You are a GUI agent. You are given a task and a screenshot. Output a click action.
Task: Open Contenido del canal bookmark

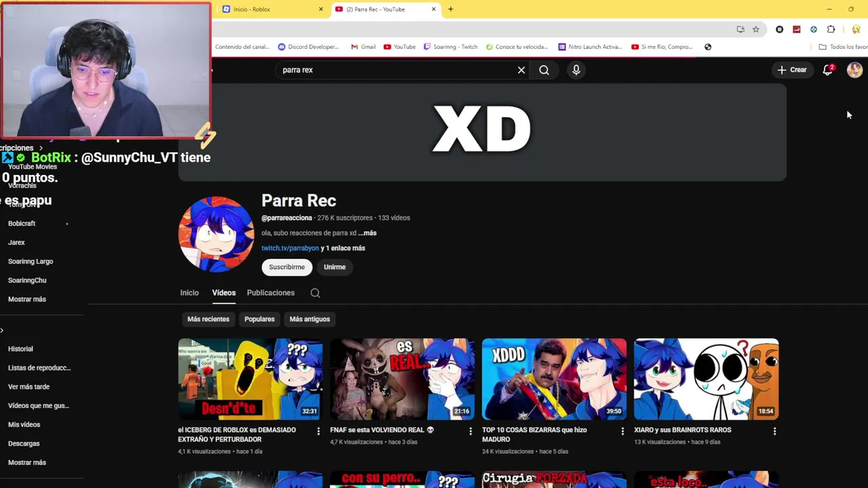[x=242, y=47]
